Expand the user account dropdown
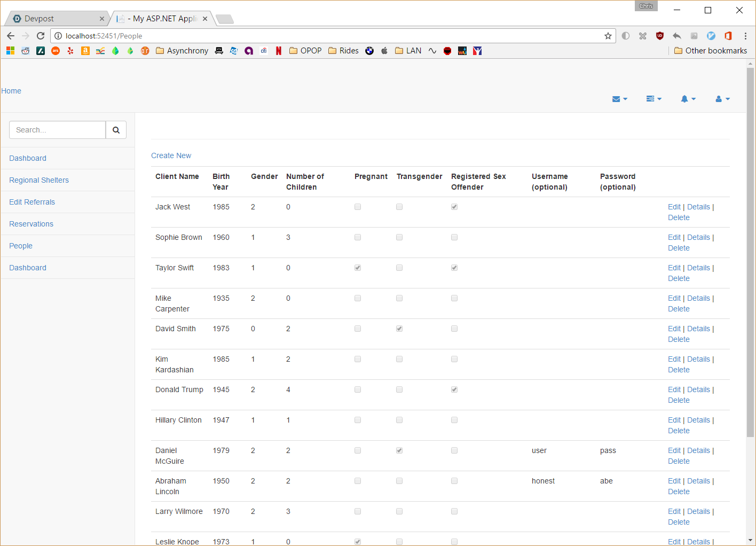 [722, 99]
